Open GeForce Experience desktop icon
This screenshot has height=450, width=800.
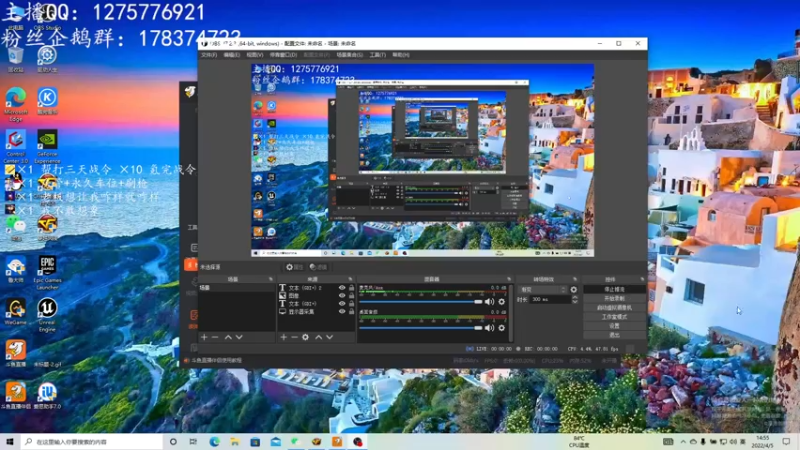coord(47,146)
